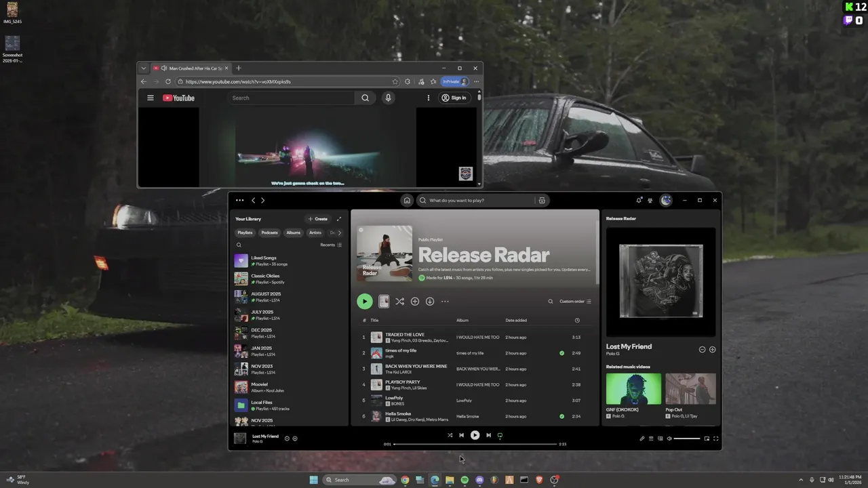This screenshot has height=488, width=868.
Task: Click YouTube voice search microphone
Action: coord(388,98)
